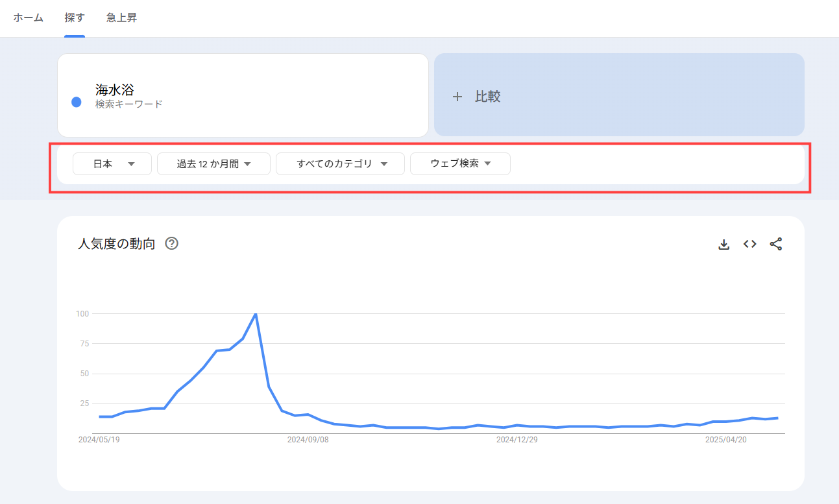Open the embed code icon
The height and width of the screenshot is (504, 839).
click(x=750, y=244)
